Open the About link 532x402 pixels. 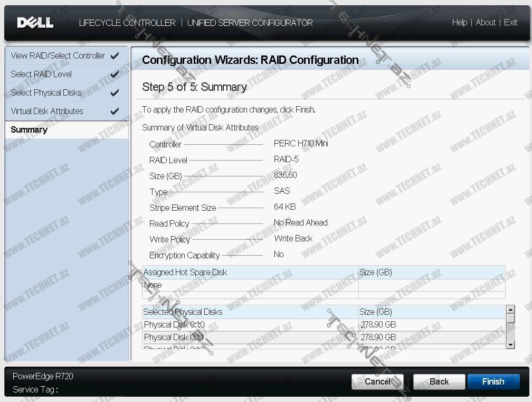pos(486,23)
